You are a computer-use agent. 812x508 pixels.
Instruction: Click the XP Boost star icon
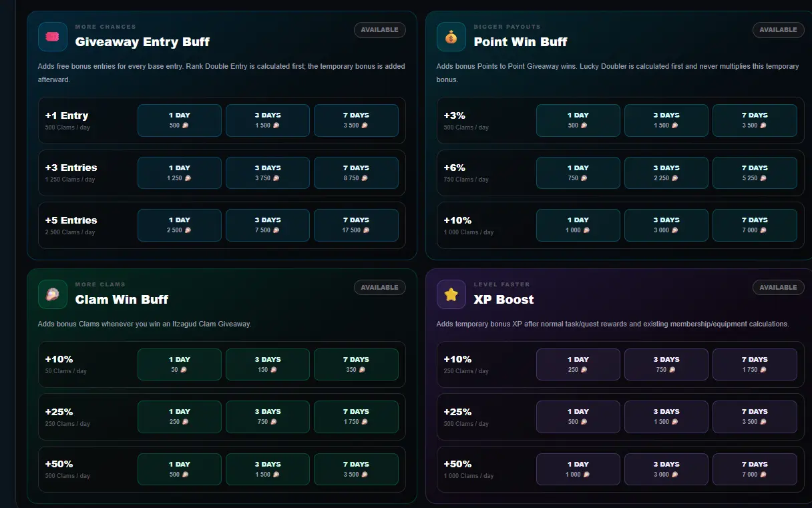[451, 294]
